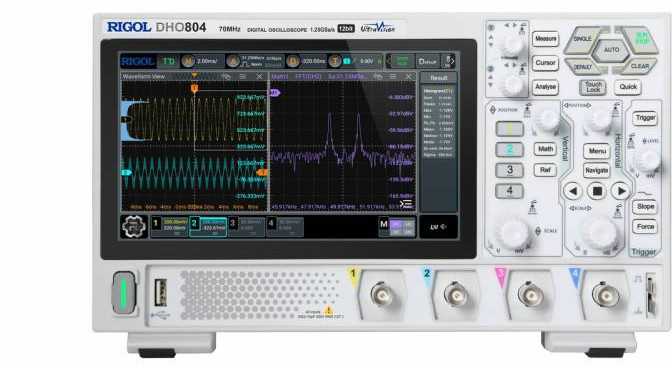Toggle on-screen channel 3 label
672x368 pixels.
click(x=233, y=223)
